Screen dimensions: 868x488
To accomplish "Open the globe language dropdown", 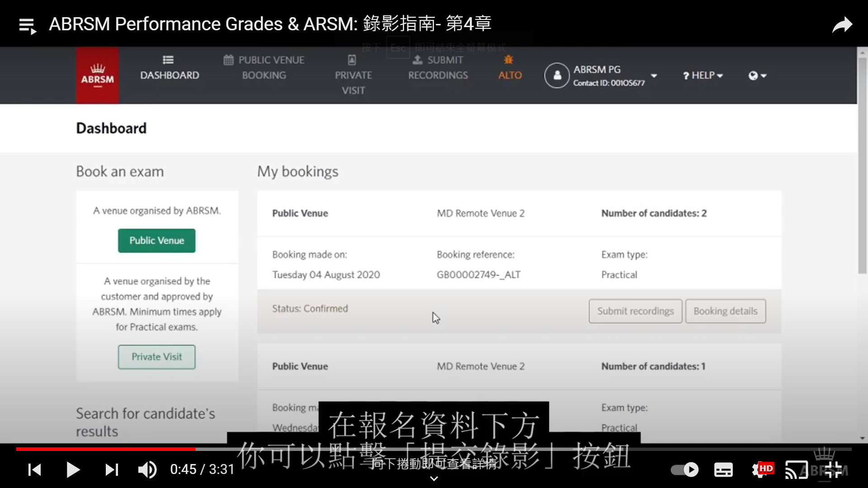I will (757, 75).
